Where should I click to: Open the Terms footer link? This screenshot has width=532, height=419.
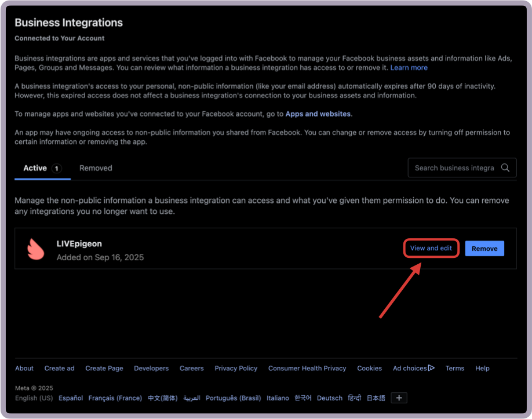[455, 368]
